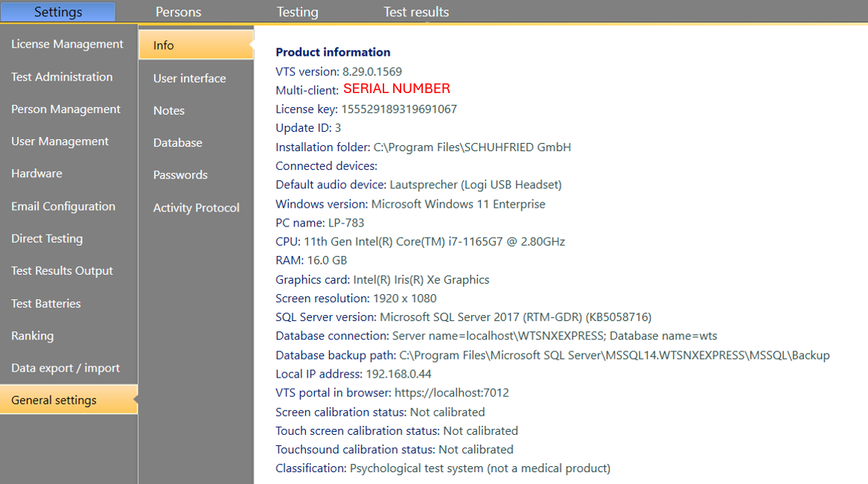Open the Test results tab
This screenshot has height=484, width=868.
pyautogui.click(x=416, y=12)
